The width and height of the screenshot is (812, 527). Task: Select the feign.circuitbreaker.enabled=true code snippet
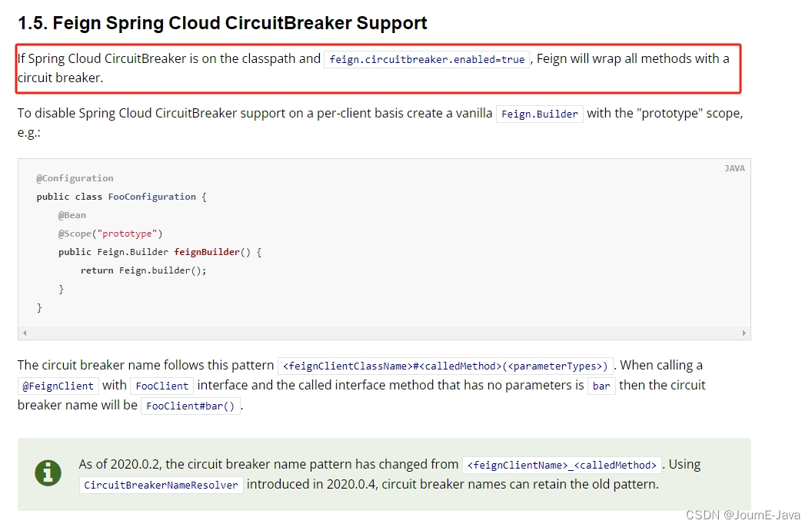point(427,59)
